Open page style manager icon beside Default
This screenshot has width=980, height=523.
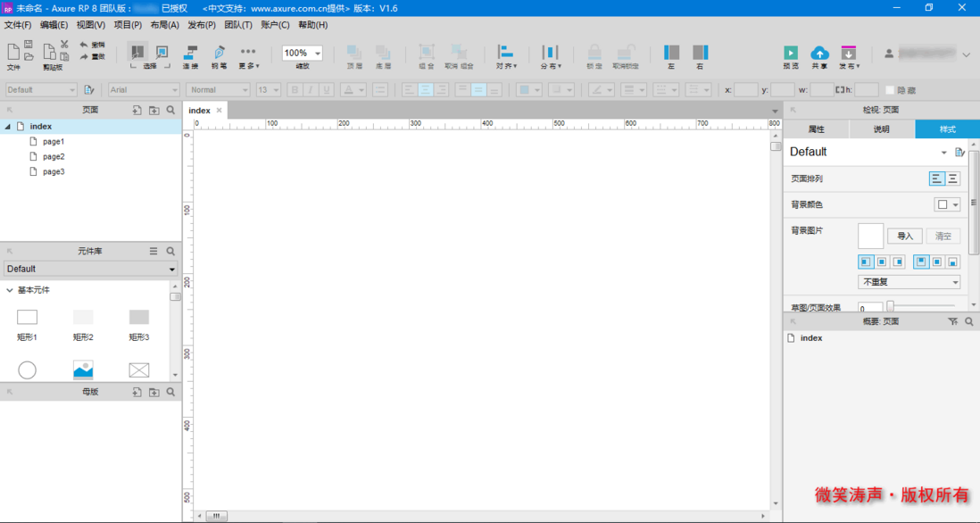(x=960, y=152)
